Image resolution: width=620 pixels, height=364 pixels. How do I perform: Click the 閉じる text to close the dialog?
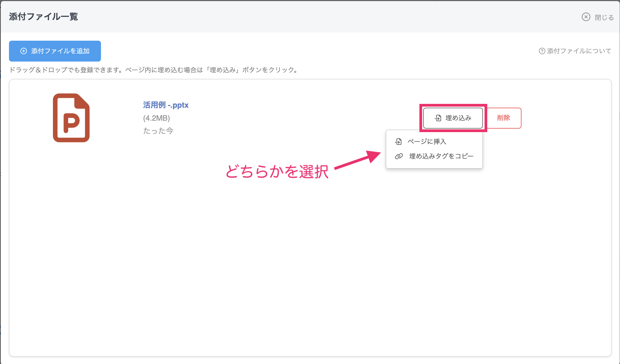point(604,17)
